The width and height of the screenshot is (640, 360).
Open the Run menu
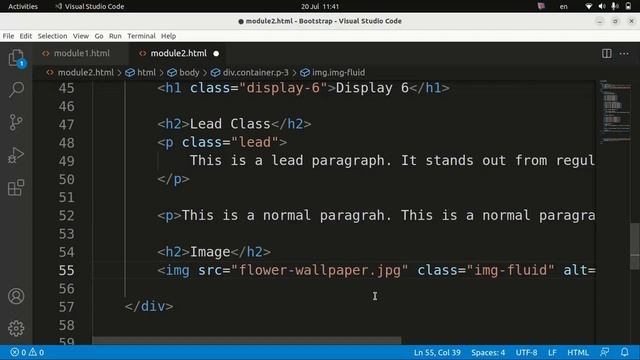point(115,36)
